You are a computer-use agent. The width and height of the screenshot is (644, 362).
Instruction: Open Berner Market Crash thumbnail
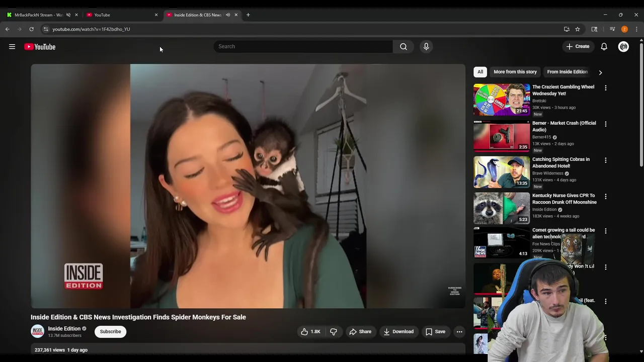(x=502, y=136)
